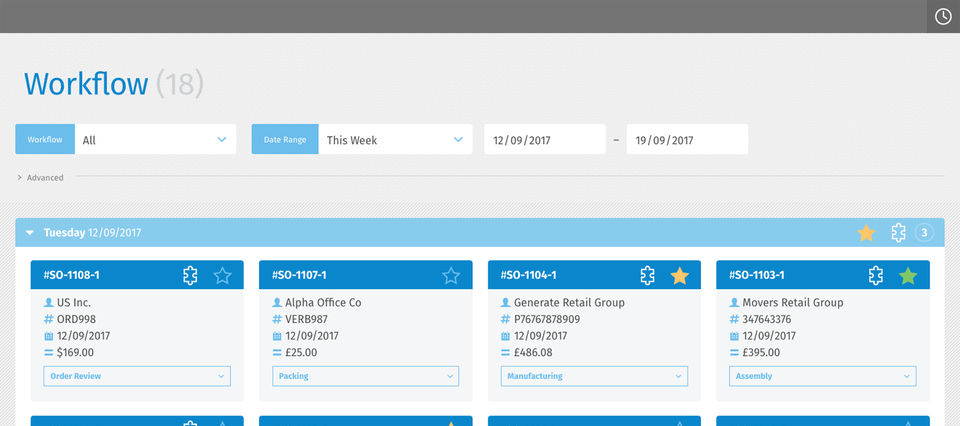Click the total icon beside £395.00
The height and width of the screenshot is (426, 960).
click(x=734, y=353)
